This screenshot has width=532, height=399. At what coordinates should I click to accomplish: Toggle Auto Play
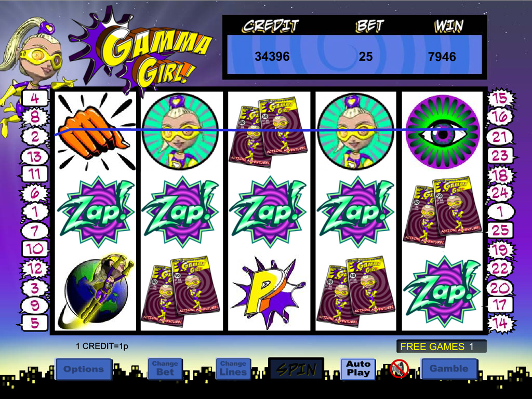click(x=358, y=368)
